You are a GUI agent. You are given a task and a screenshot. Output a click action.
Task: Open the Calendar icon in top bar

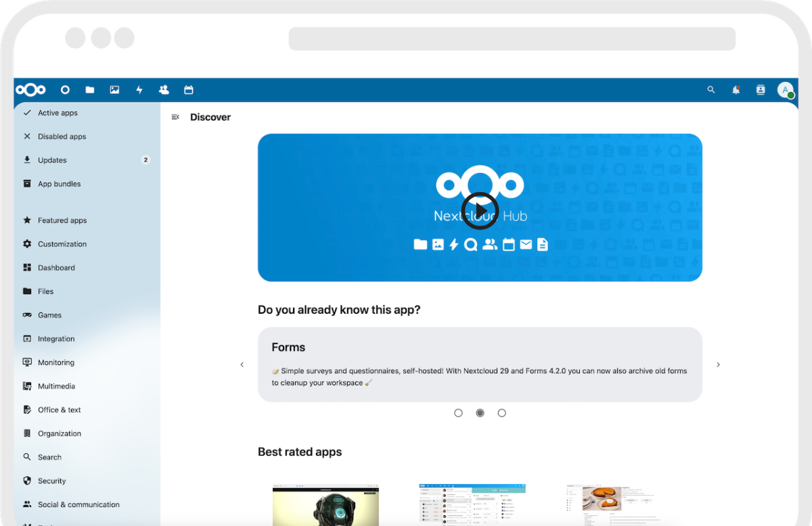coord(189,90)
